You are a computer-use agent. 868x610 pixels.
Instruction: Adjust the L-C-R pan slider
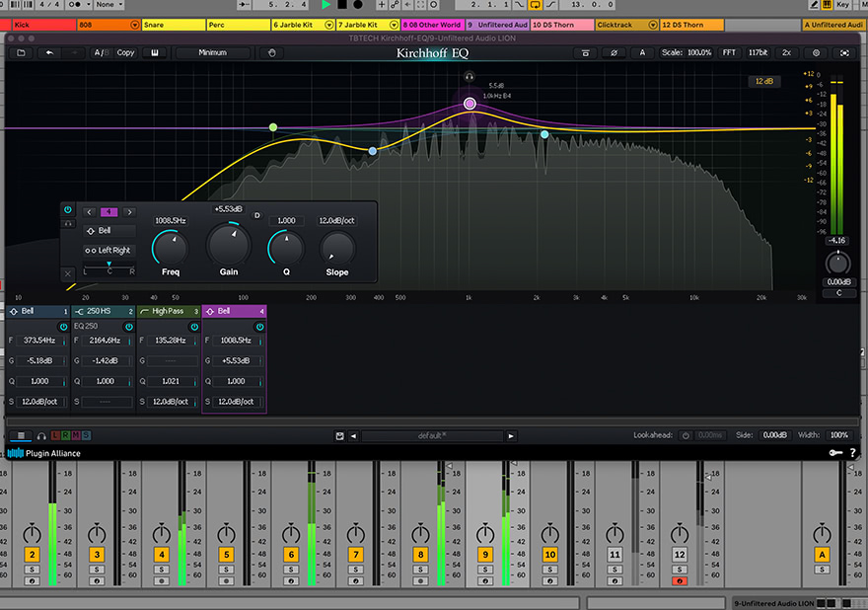(x=109, y=268)
